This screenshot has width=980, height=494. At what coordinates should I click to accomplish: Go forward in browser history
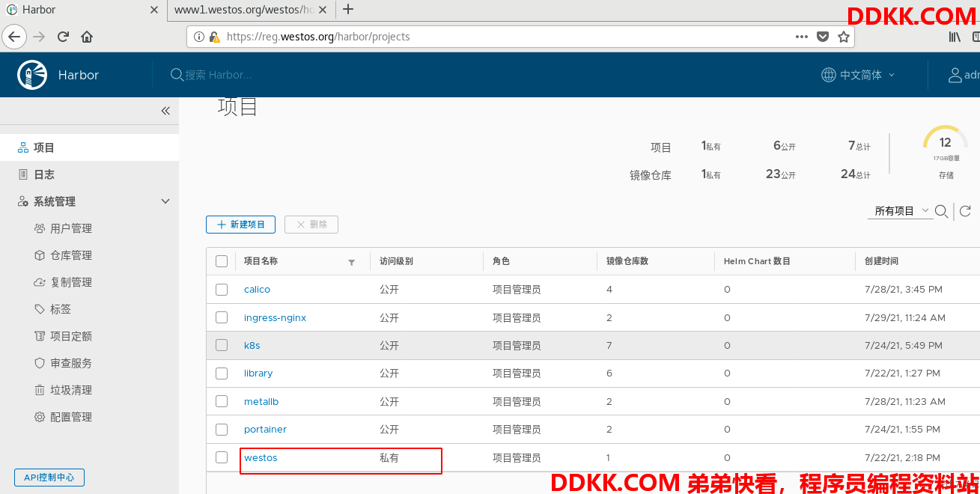(x=39, y=36)
